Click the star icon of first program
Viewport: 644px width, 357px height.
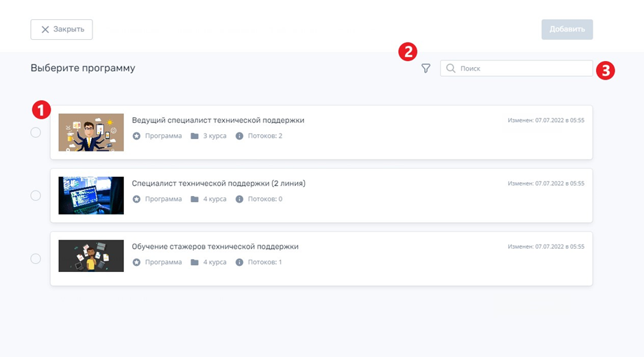[x=136, y=136]
